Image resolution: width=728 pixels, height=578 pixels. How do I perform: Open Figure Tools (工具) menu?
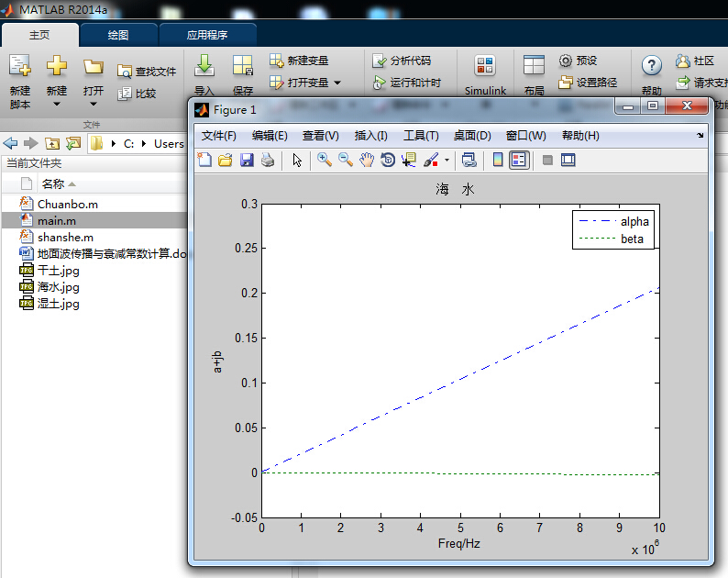[x=421, y=136]
